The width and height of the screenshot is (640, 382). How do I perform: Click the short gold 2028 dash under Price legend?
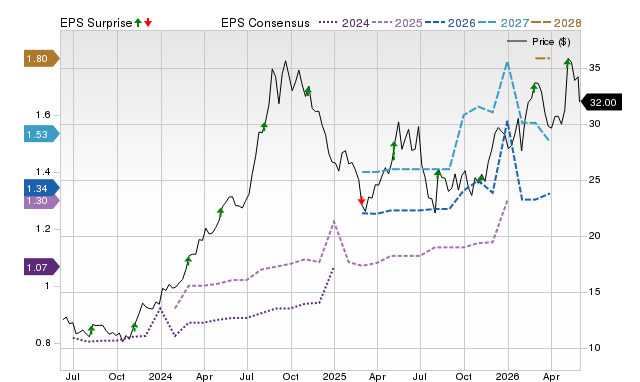coord(543,58)
